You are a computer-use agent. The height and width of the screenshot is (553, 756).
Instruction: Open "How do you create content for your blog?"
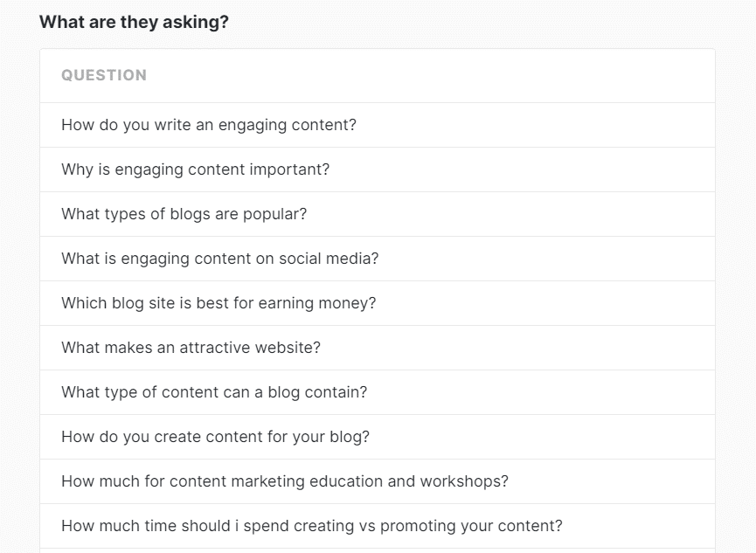point(215,437)
